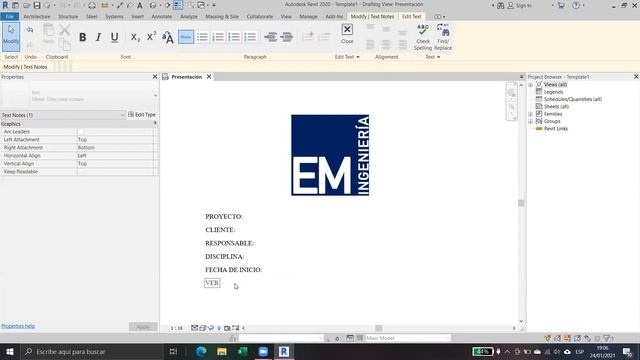Switch to the Annotate ribbon tab
Screen dimensions: 640x360
point(162,17)
